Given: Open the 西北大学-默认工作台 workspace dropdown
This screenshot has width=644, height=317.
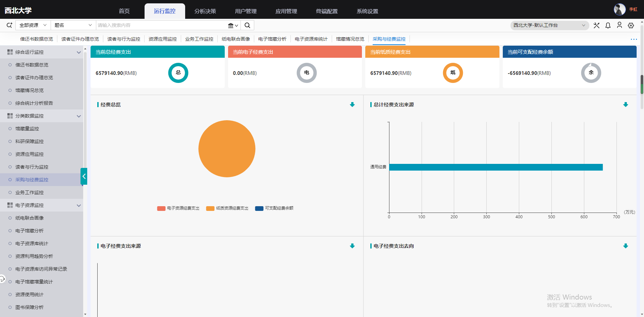Looking at the screenshot, I should pos(549,25).
